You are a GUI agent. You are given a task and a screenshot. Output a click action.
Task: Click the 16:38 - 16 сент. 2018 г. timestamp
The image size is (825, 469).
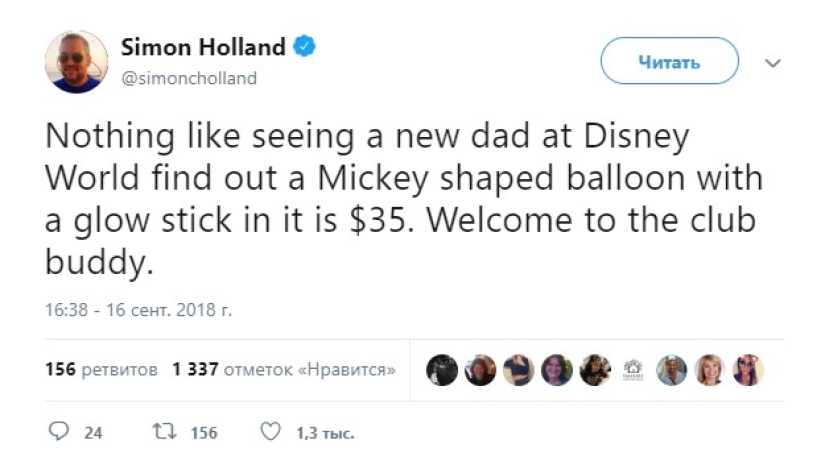[138, 310]
